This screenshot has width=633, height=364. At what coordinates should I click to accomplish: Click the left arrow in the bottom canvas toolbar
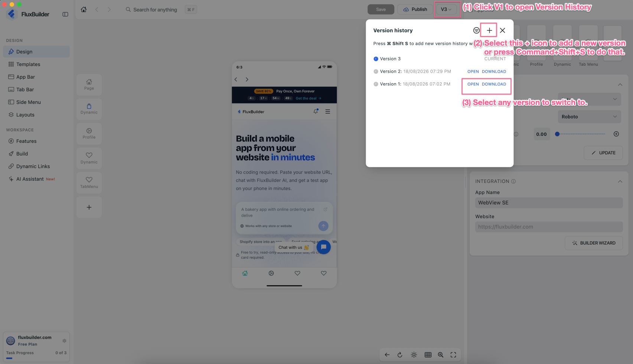tap(387, 355)
